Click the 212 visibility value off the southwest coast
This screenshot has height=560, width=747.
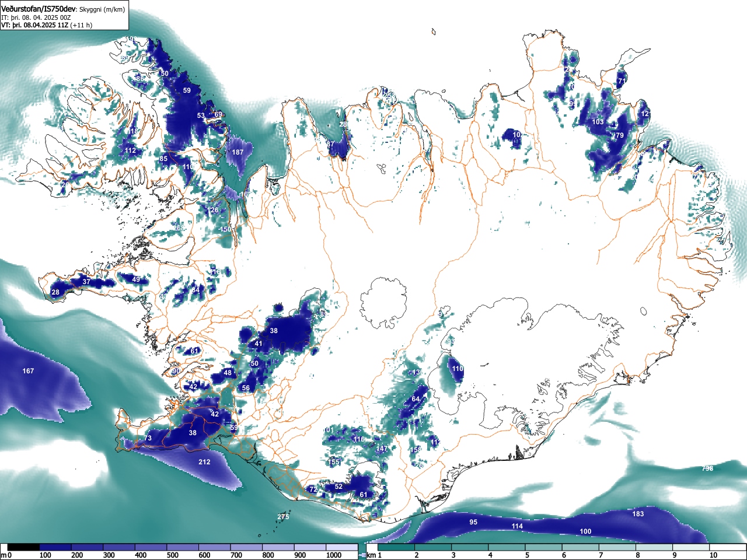(204, 462)
